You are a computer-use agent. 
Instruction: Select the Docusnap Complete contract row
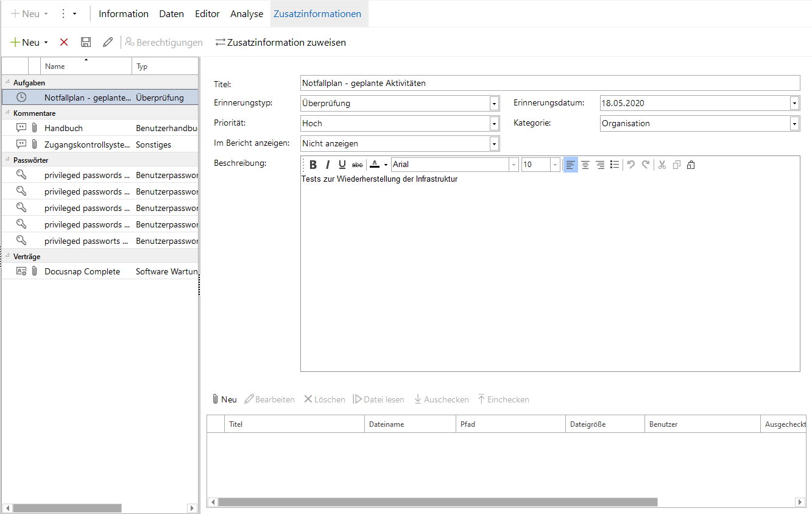click(100, 271)
